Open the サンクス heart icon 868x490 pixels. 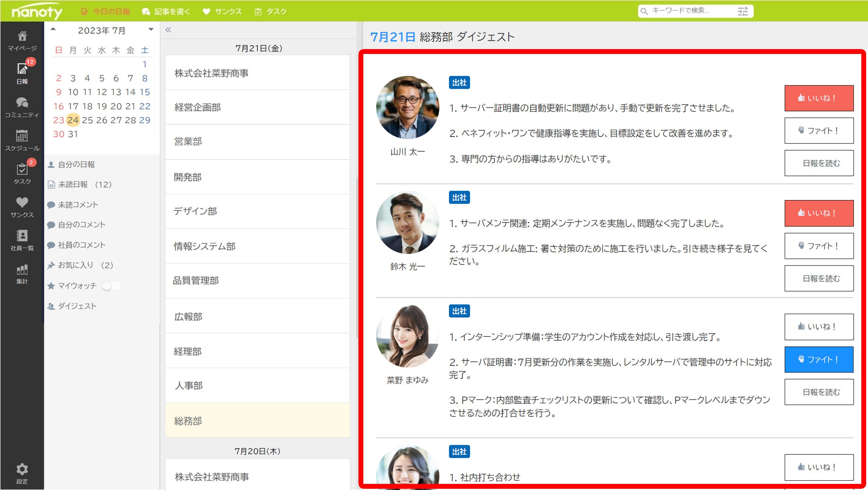click(x=22, y=206)
